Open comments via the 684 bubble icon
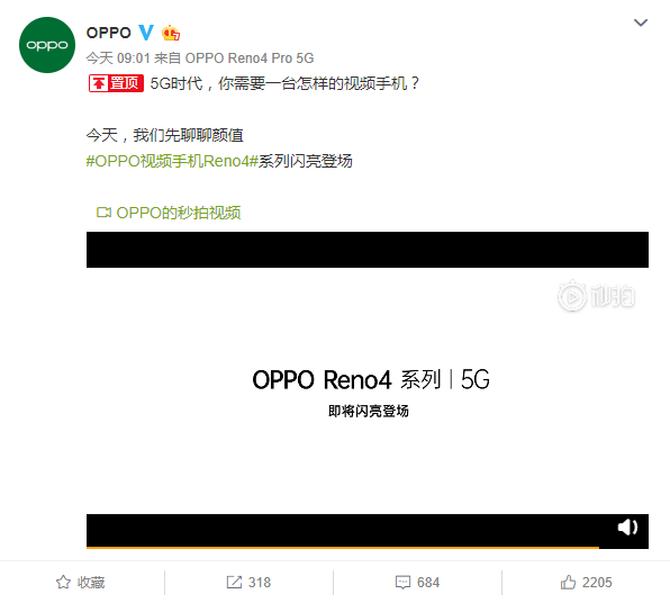 (x=417, y=582)
